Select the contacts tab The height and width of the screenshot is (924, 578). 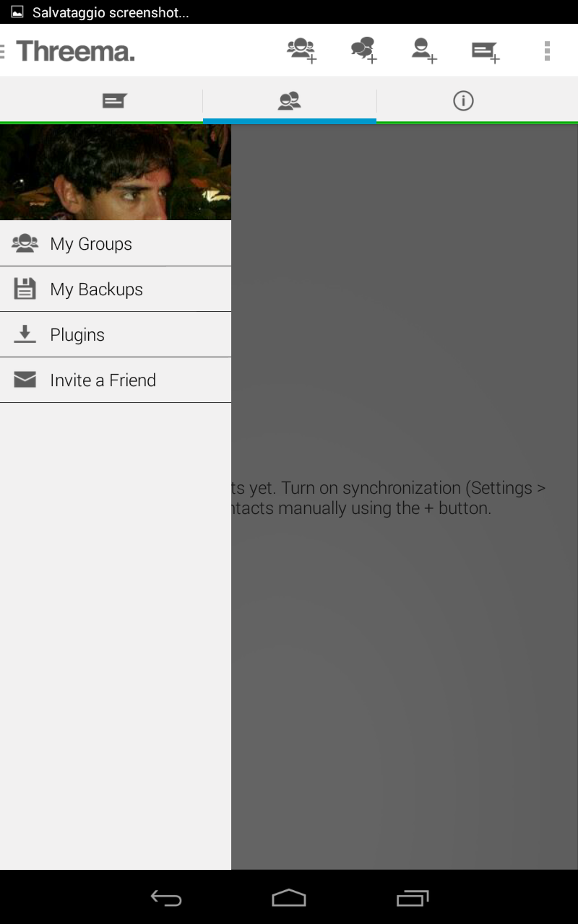click(x=289, y=100)
